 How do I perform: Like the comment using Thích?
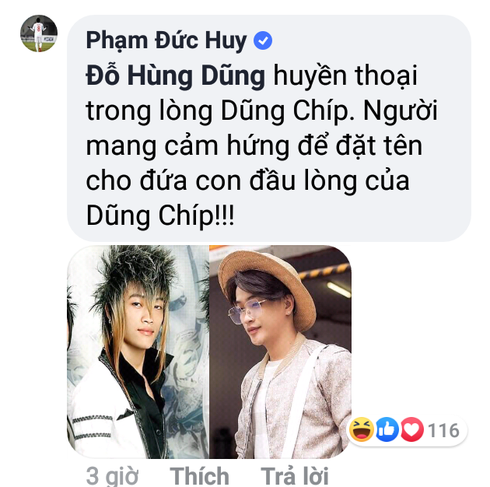coord(199,476)
